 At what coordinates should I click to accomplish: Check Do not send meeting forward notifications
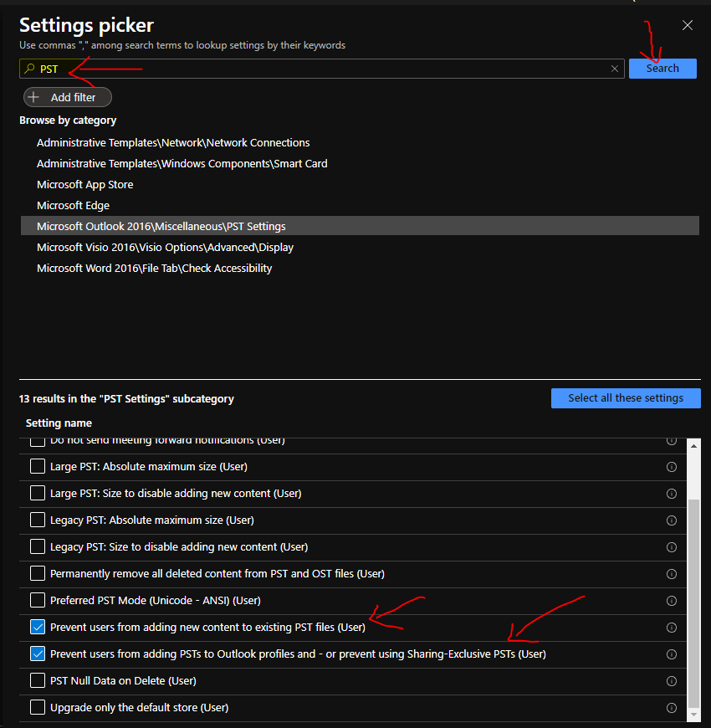(x=38, y=441)
